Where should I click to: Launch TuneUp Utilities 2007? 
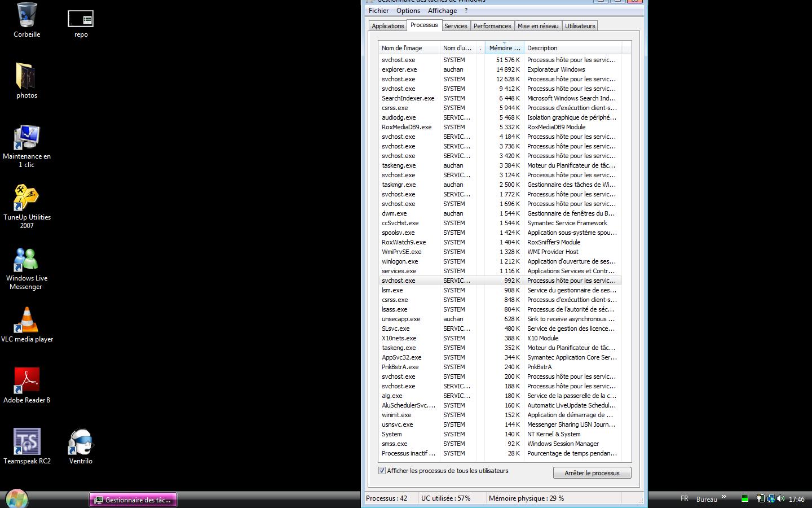click(x=27, y=207)
